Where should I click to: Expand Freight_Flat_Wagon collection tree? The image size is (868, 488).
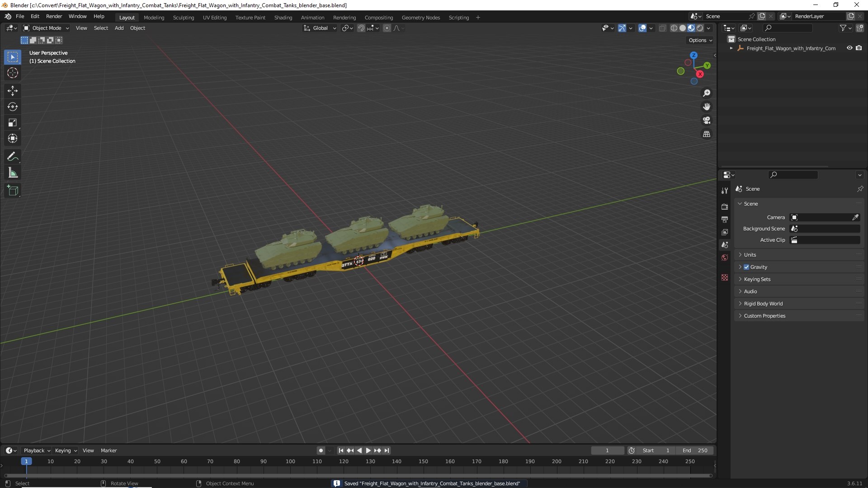[x=731, y=48]
